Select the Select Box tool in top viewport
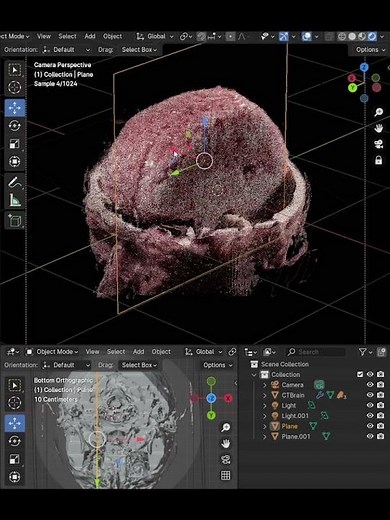The width and height of the screenshot is (390, 520). click(x=14, y=70)
